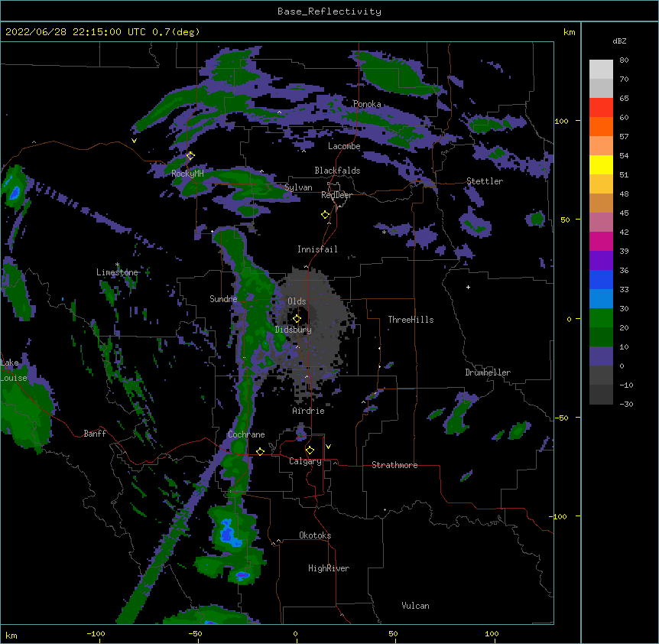Pick the slate purple 10-0 dBZ legend swatch

(x=601, y=356)
